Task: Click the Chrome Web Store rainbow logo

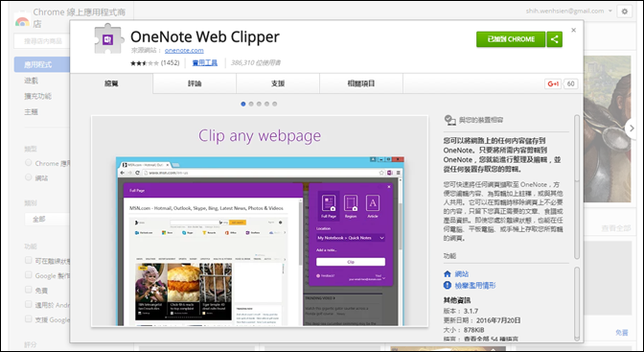Action: coord(22,21)
